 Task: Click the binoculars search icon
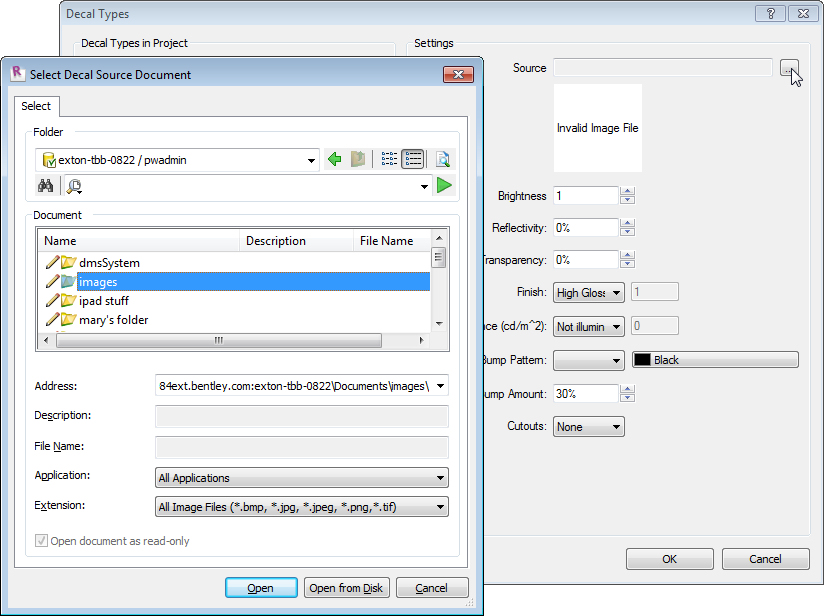tap(45, 185)
